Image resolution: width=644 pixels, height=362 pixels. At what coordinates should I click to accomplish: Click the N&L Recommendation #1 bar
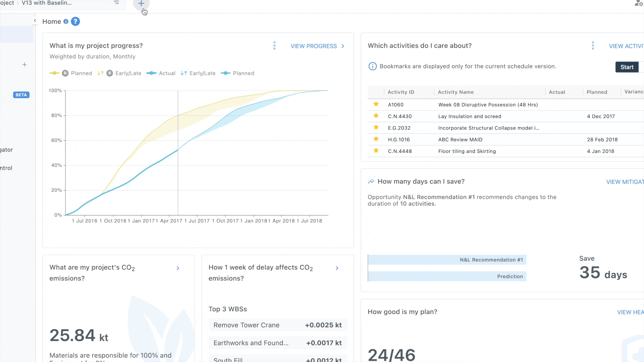[447, 260]
